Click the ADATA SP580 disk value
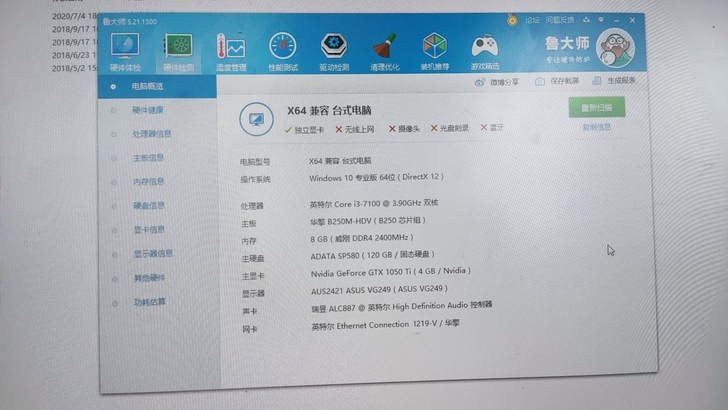The height and width of the screenshot is (410, 728). coord(372,255)
